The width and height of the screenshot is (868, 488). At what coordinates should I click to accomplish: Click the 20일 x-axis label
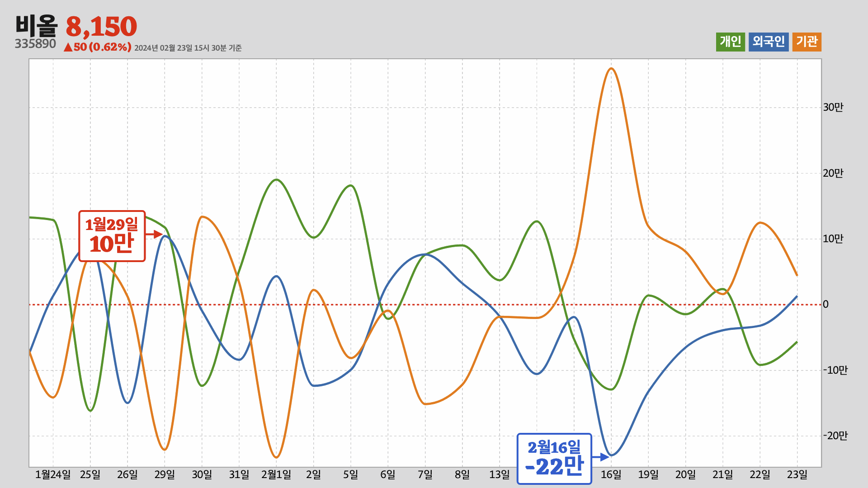pos(686,474)
